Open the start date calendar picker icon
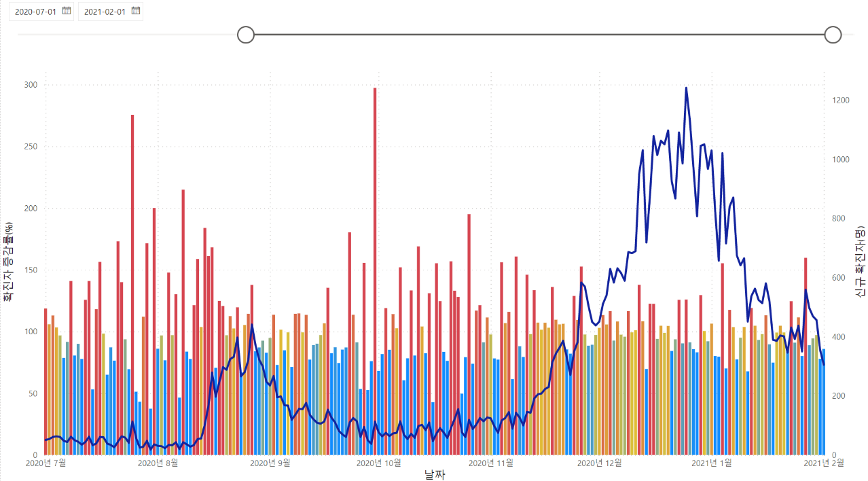This screenshot has width=868, height=481. pos(66,11)
